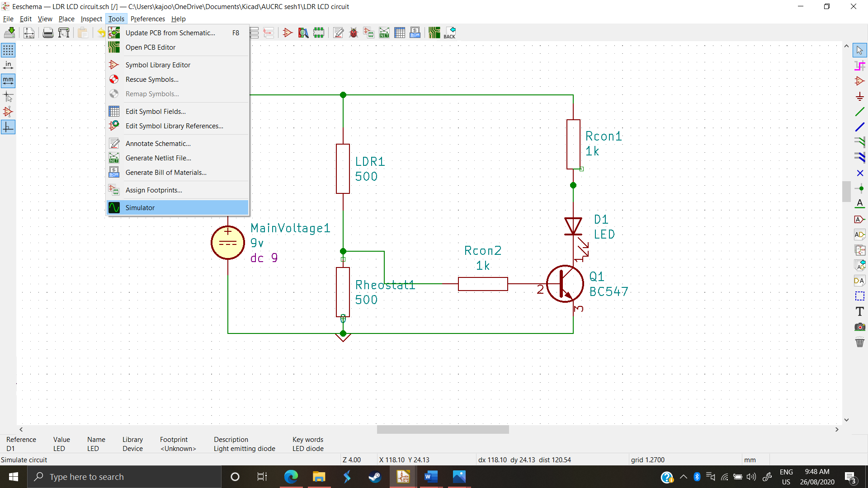Select the Place Symbol tool
Screen dimensions: 868x488
tap(860, 81)
